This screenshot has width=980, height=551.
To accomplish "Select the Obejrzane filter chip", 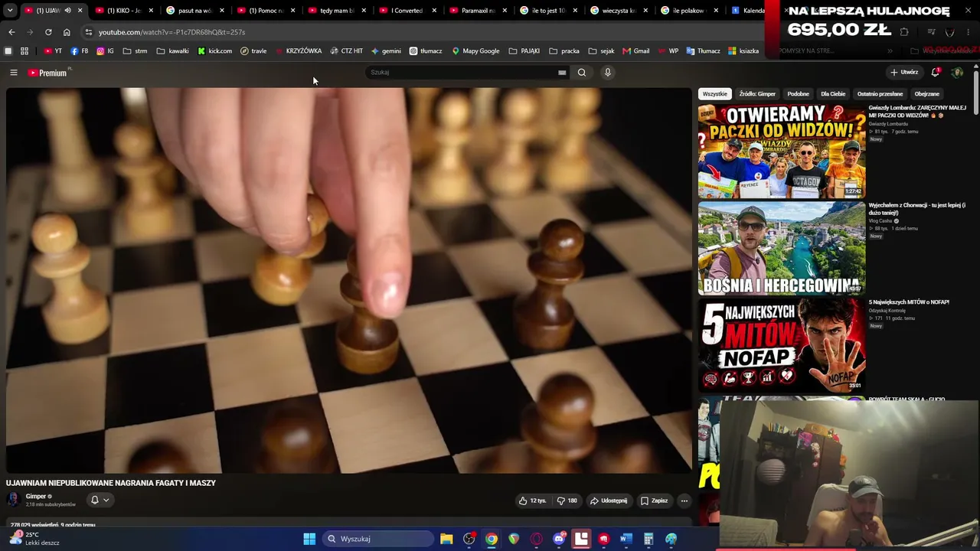I will 927,94.
